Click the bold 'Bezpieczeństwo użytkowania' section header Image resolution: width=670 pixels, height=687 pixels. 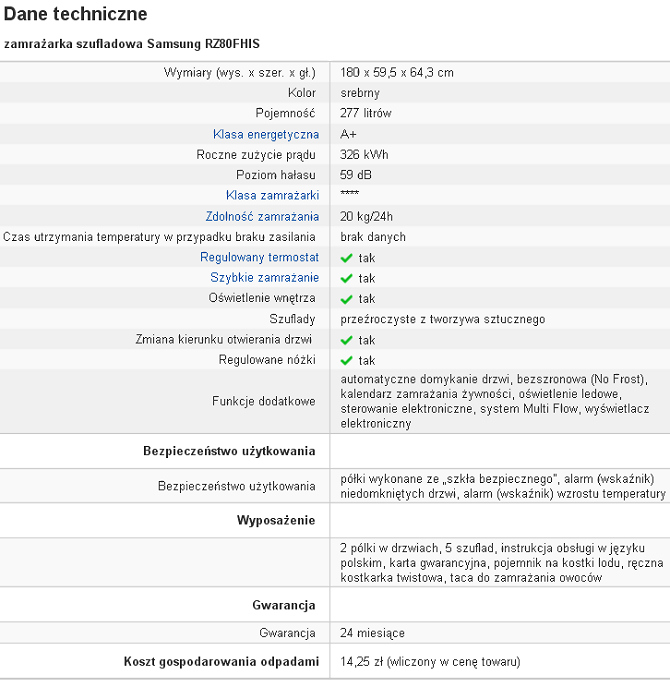click(229, 451)
